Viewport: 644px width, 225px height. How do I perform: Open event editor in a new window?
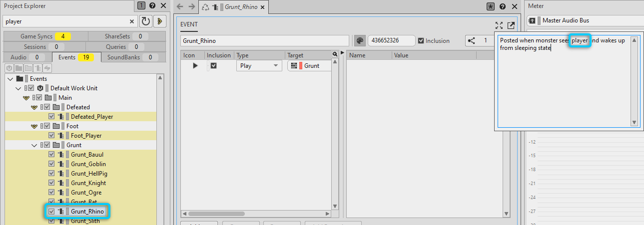pos(511,25)
